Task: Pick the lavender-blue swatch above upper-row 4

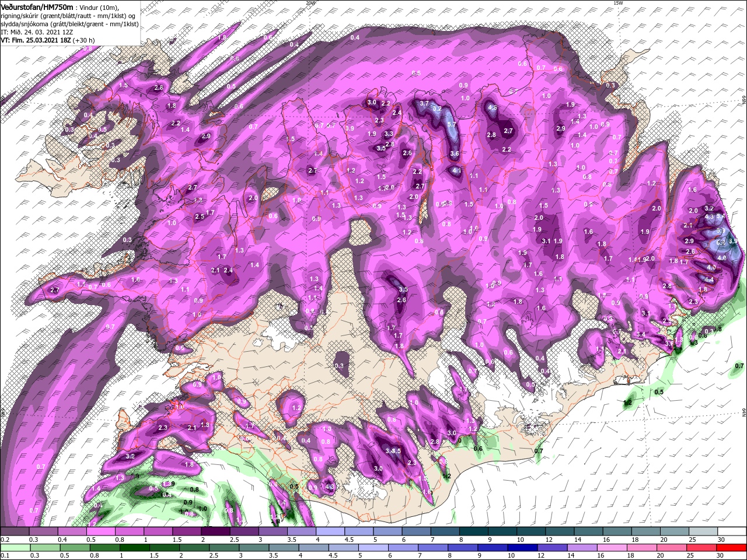Action: (x=330, y=531)
